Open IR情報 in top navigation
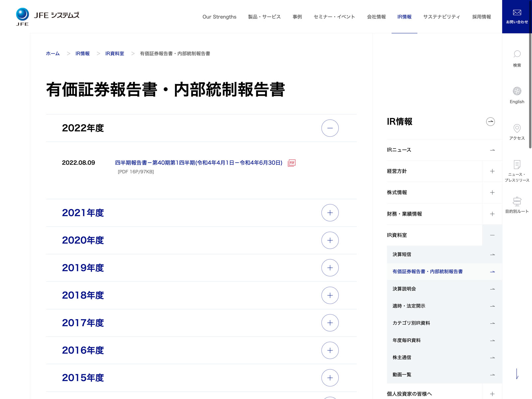 click(404, 17)
